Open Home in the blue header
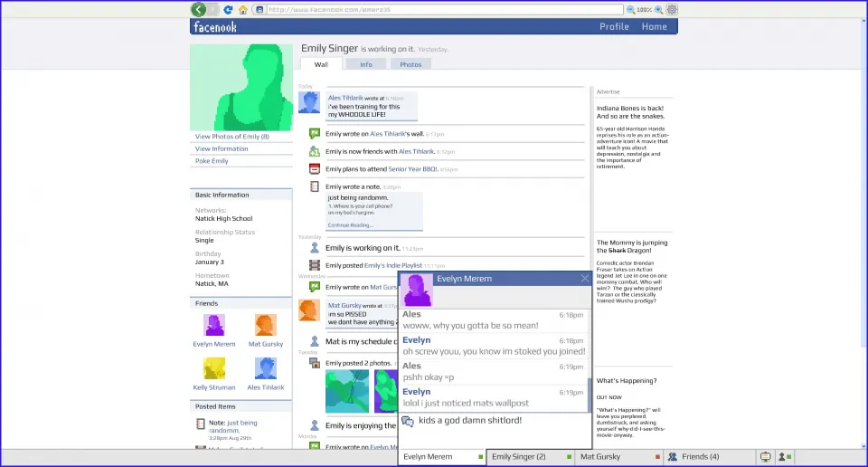The height and width of the screenshot is (467, 868). pyautogui.click(x=655, y=26)
